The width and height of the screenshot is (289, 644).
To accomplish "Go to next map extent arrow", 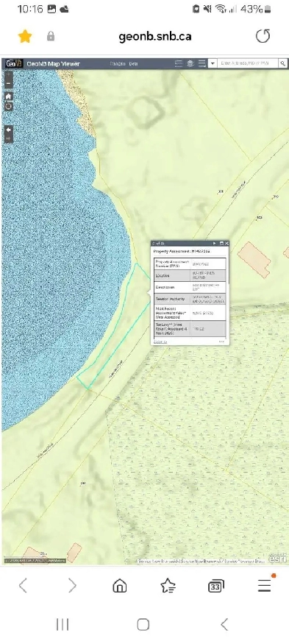I will [9, 139].
